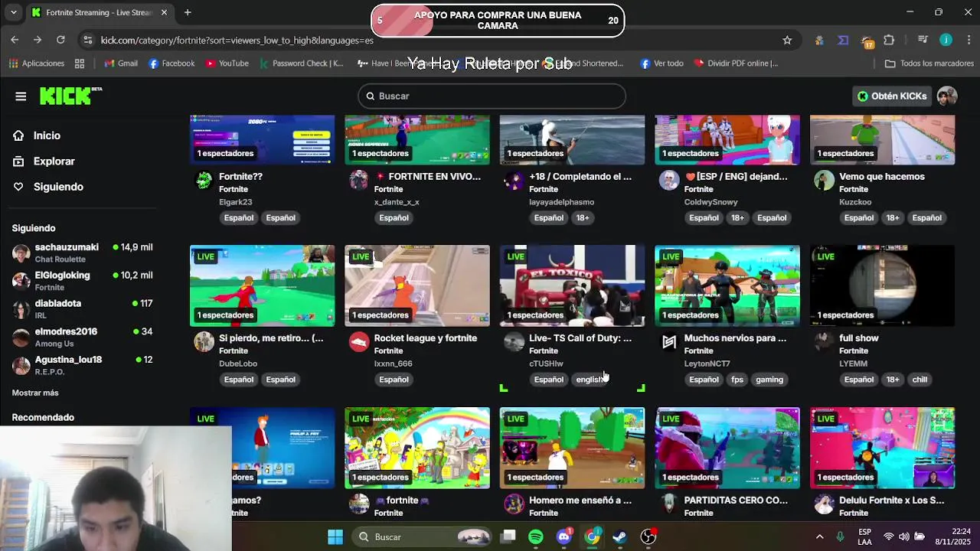The width and height of the screenshot is (980, 551).
Task: Click the x_dante_x_x channel avatar
Action: tap(359, 180)
